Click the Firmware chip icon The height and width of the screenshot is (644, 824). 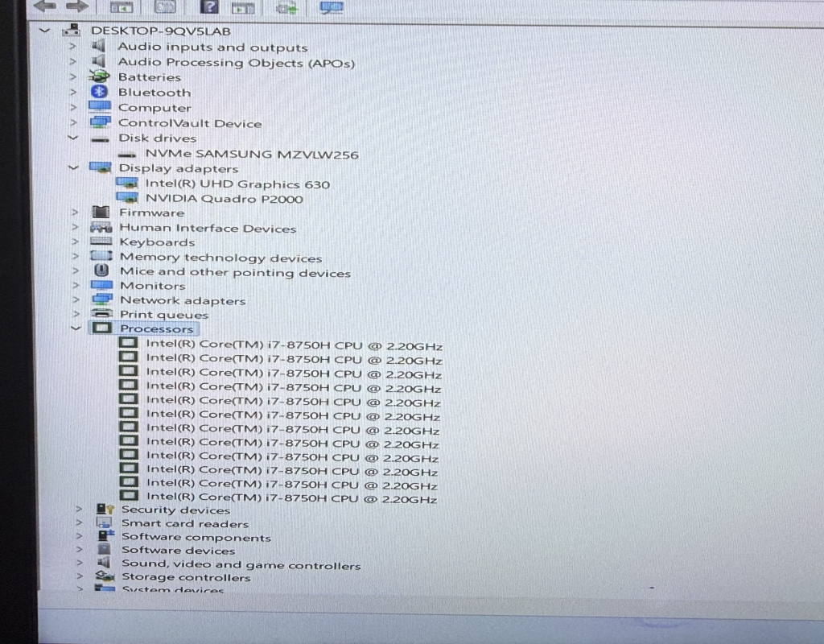(x=101, y=212)
